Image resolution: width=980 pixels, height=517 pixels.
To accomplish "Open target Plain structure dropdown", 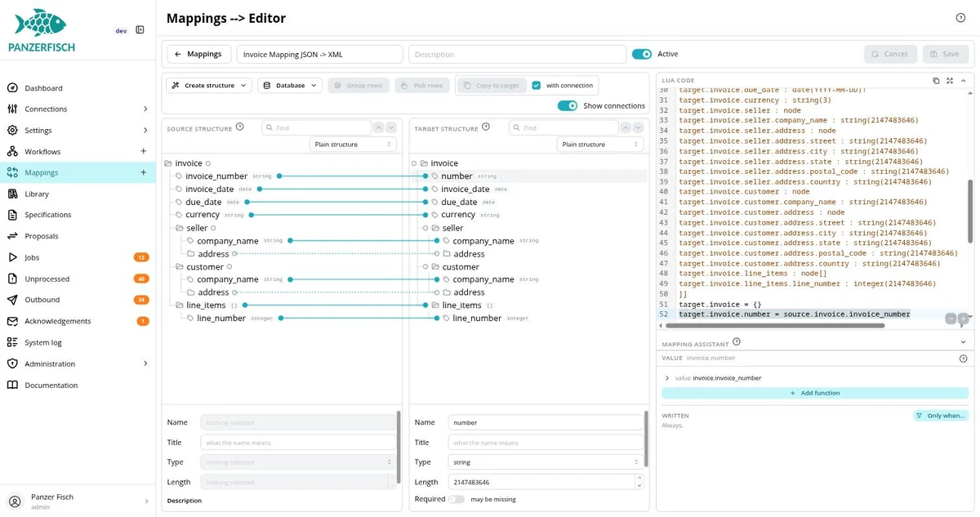I will [600, 145].
